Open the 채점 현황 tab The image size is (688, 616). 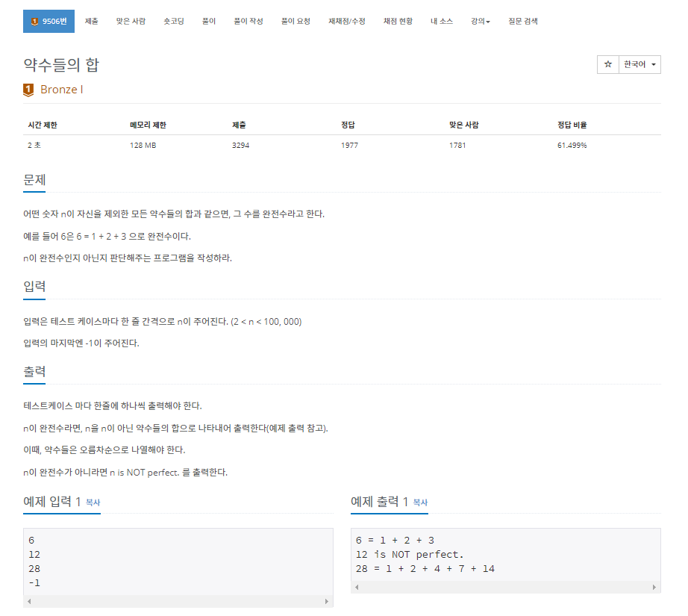point(398,21)
